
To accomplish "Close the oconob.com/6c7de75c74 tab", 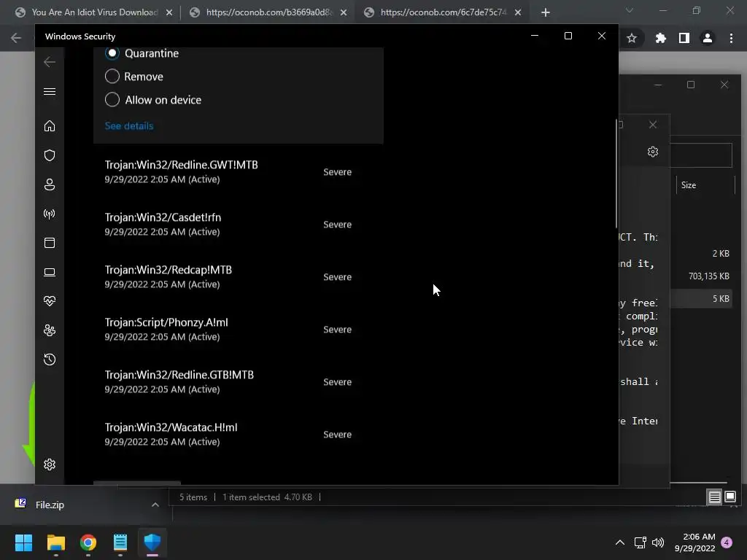I will point(518,13).
